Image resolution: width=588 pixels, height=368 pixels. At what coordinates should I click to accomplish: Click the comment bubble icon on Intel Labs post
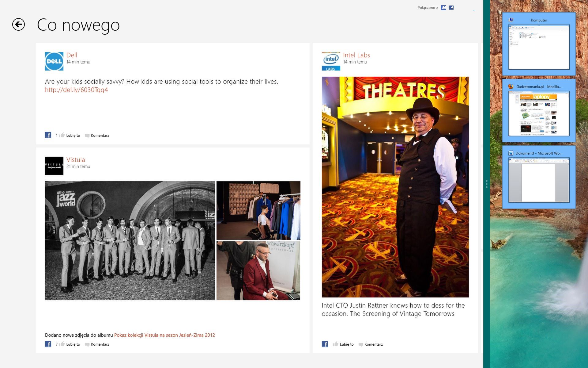coord(361,345)
